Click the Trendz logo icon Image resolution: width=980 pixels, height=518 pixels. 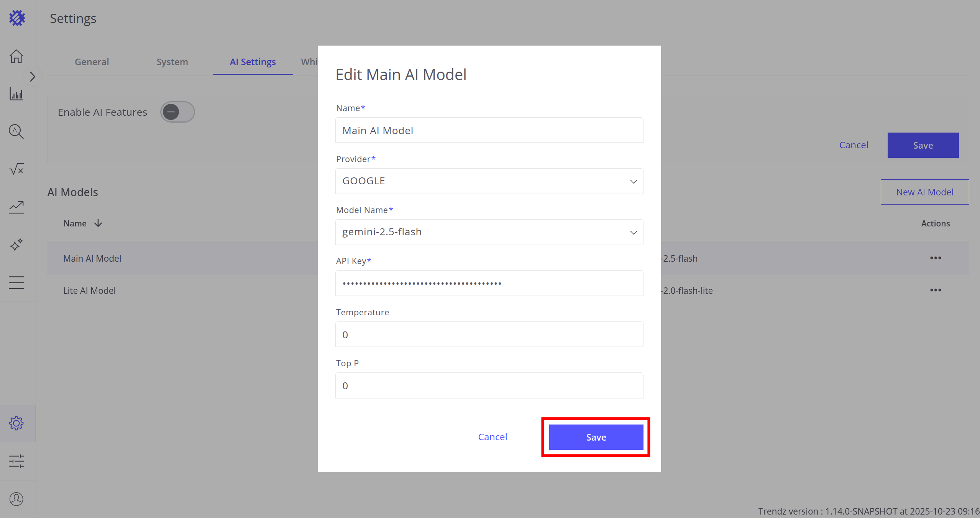[x=17, y=18]
